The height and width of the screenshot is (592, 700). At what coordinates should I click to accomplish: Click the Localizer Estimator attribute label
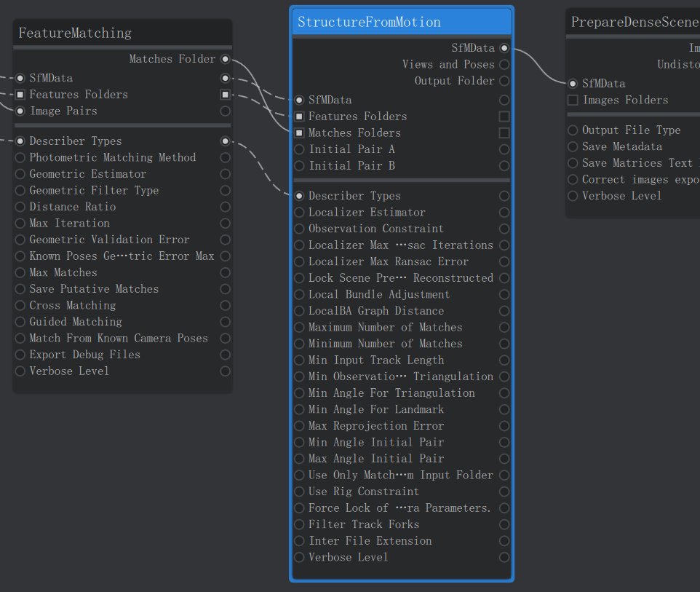(x=367, y=212)
